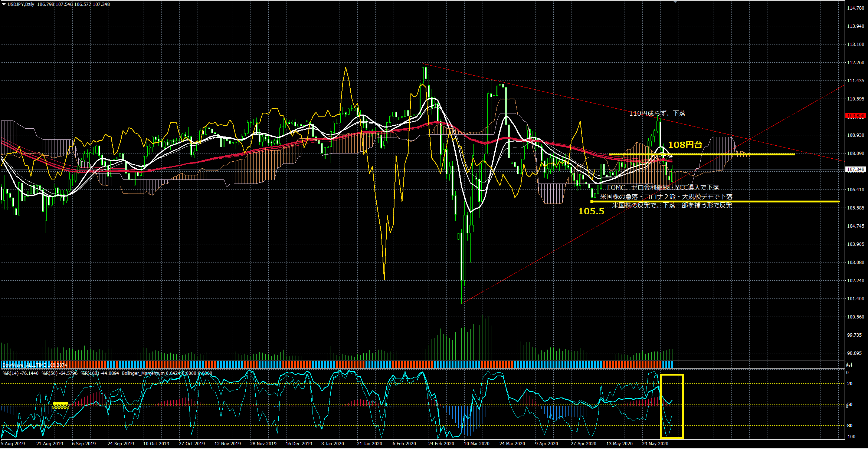The height and width of the screenshot is (449, 868).
Task: Click the yellow marker cluster in %R window
Action: point(60,406)
